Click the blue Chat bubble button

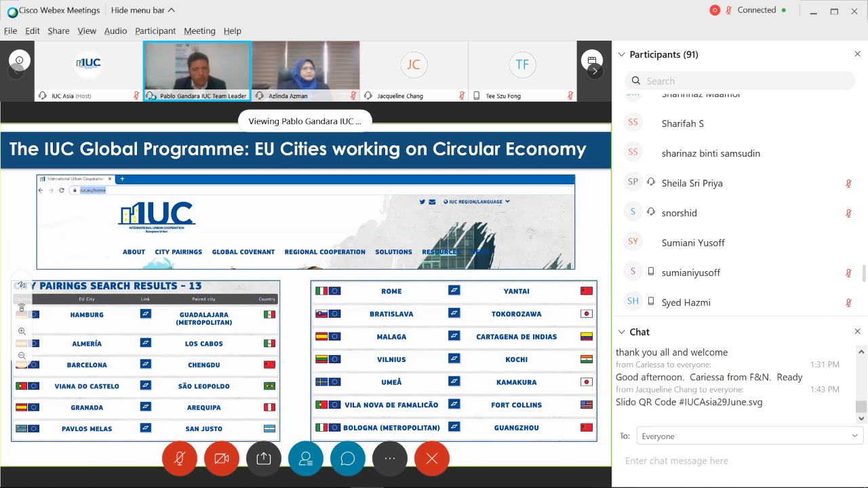tap(348, 459)
